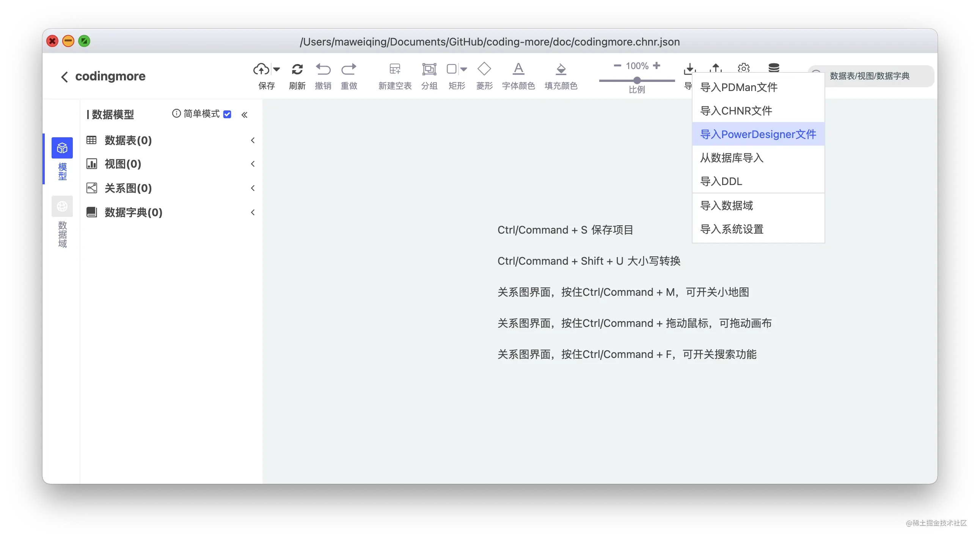This screenshot has height=540, width=980.
Task: Open the save dropdown arrow
Action: pos(276,69)
